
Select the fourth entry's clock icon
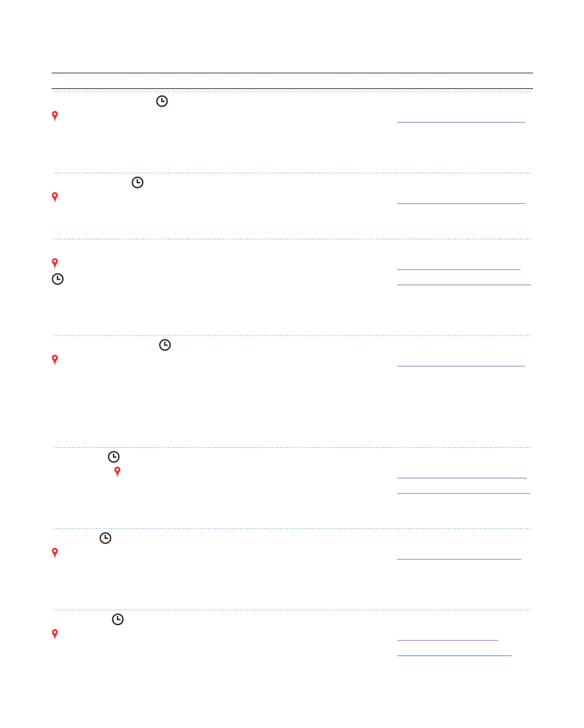tap(165, 345)
